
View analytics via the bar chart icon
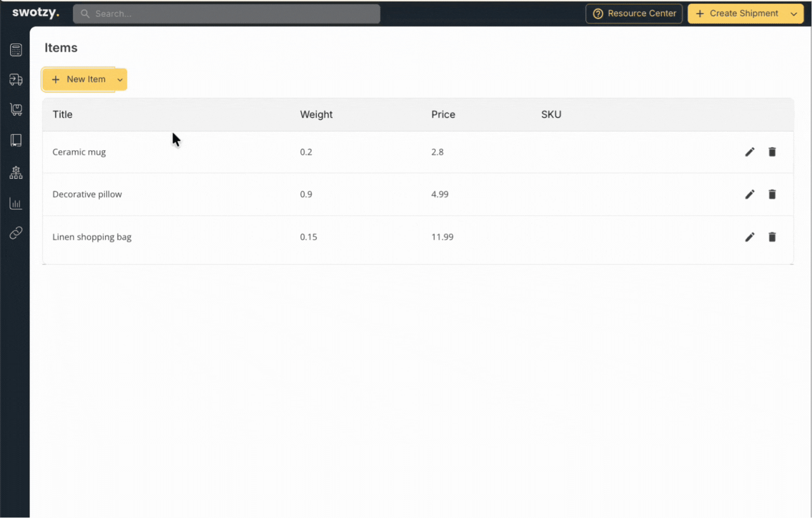pyautogui.click(x=16, y=203)
